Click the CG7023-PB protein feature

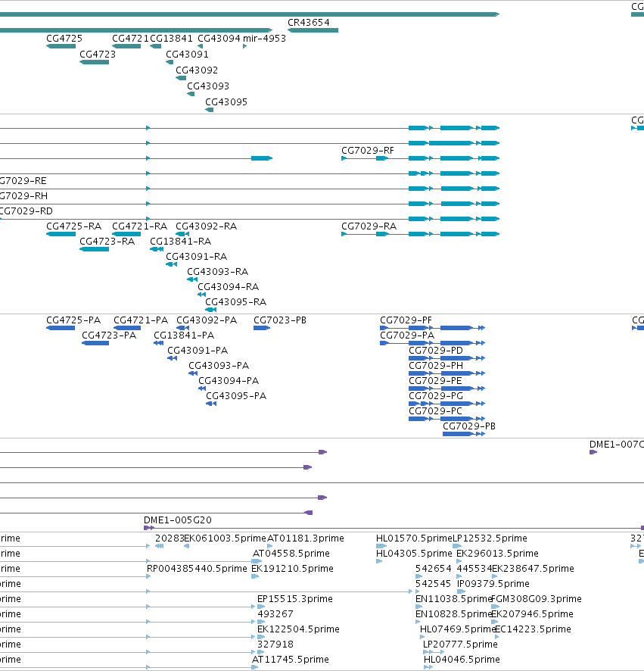[262, 328]
